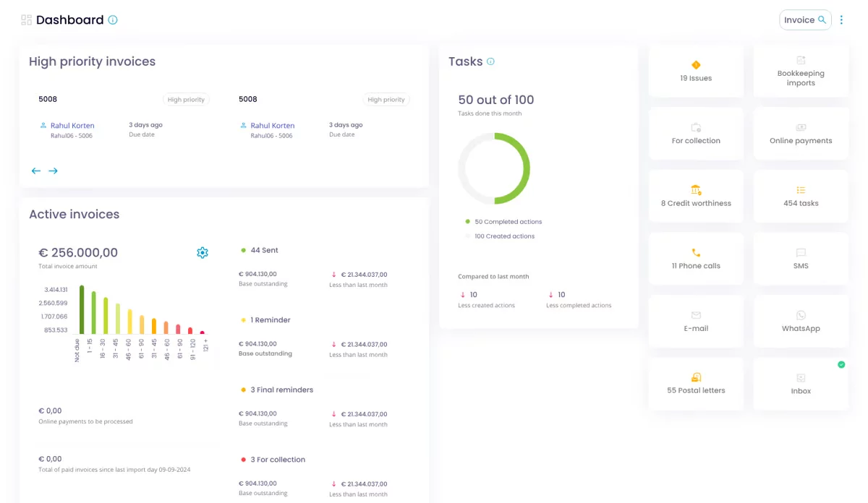Select the '1 Reminder' status row
The height and width of the screenshot is (503, 868).
click(x=265, y=320)
